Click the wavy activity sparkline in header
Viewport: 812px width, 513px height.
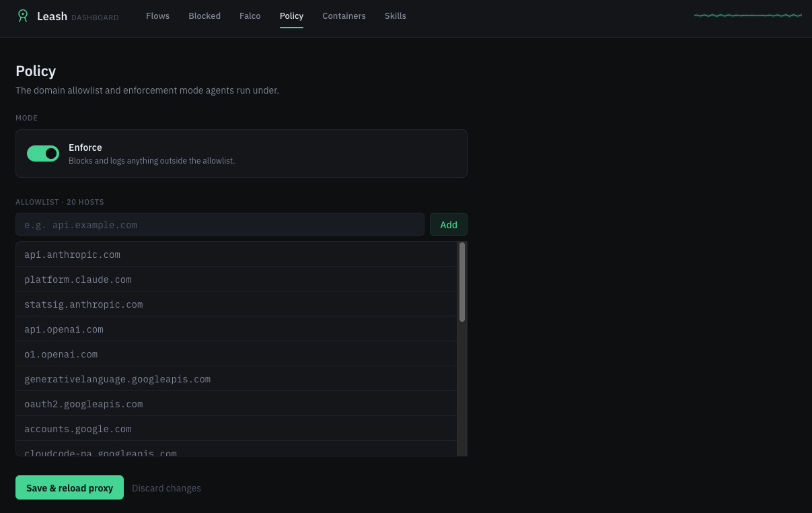point(747,15)
